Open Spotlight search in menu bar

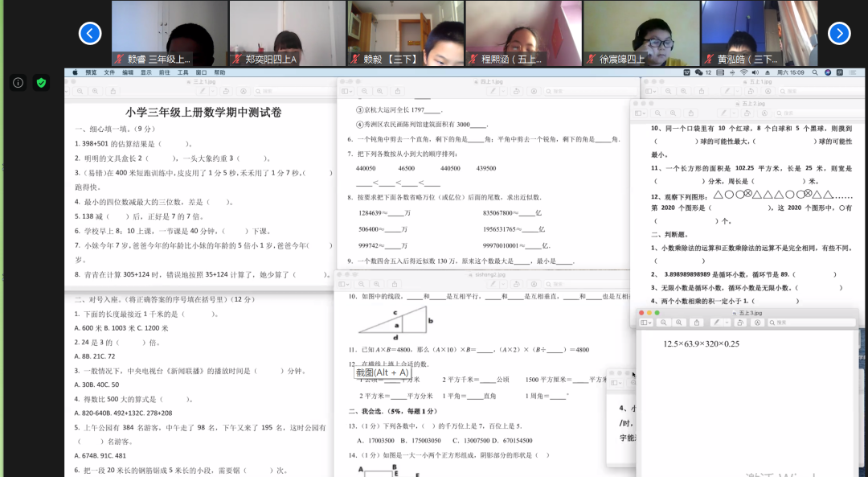[815, 72]
